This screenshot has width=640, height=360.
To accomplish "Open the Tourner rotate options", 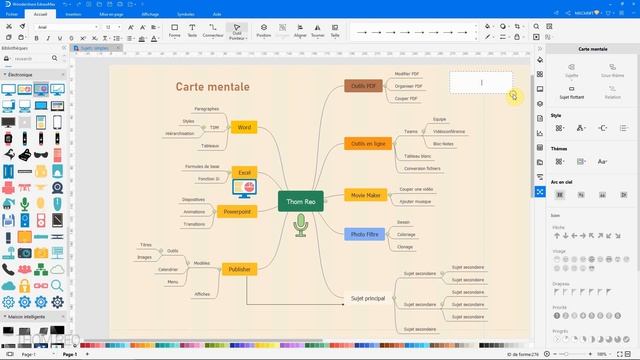I will 318,31.
